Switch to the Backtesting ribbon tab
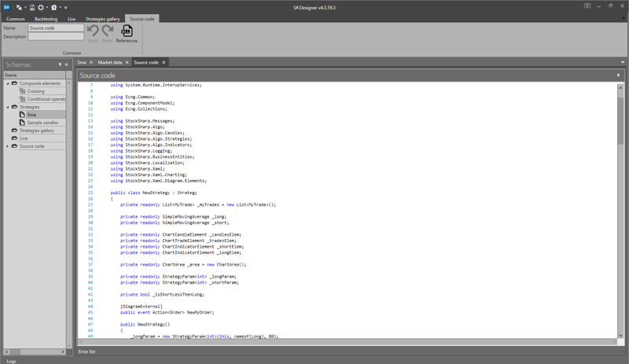The image size is (629, 364). coord(46,18)
